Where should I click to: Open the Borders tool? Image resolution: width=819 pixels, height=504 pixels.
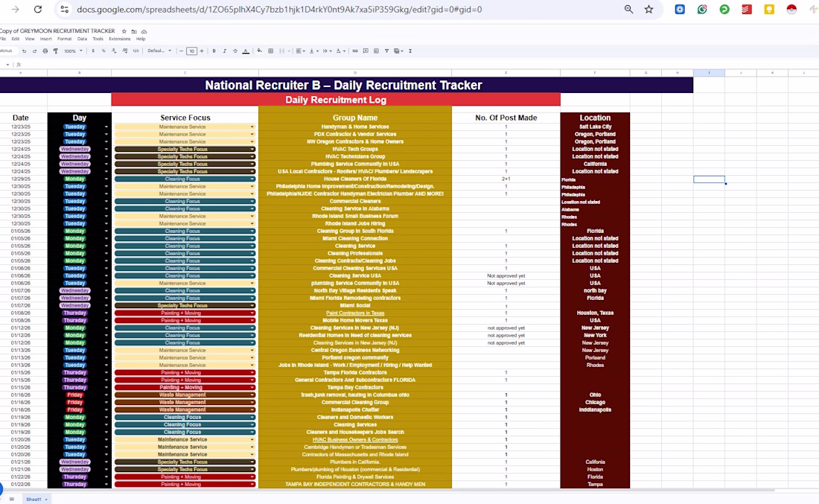(x=270, y=51)
